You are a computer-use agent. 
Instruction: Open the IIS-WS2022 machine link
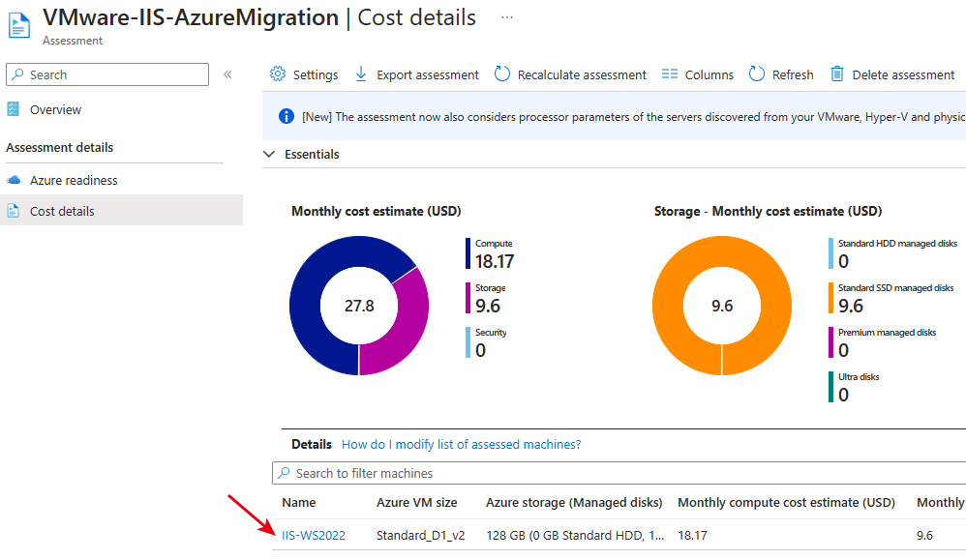[314, 536]
